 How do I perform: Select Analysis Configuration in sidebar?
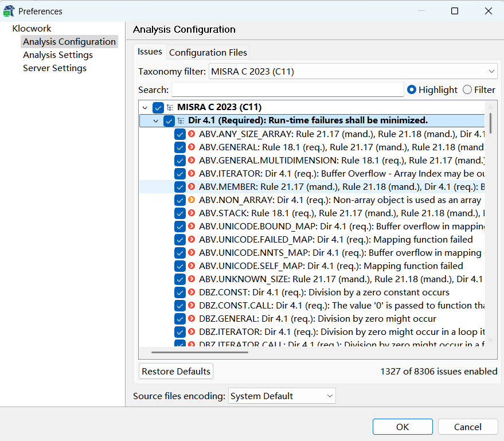point(69,42)
